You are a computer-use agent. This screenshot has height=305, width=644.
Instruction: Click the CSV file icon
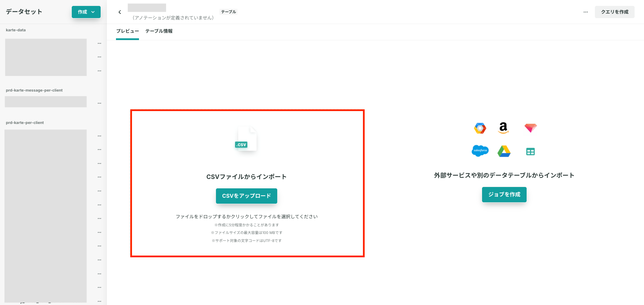tap(247, 139)
